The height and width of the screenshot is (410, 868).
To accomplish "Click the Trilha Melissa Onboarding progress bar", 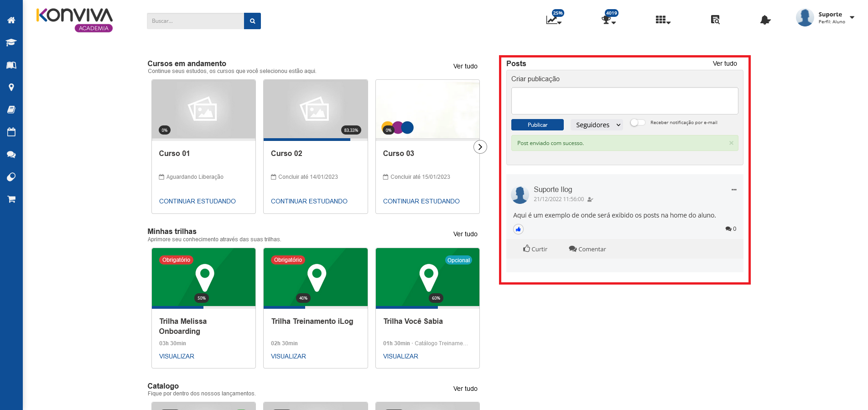I will 203,307.
